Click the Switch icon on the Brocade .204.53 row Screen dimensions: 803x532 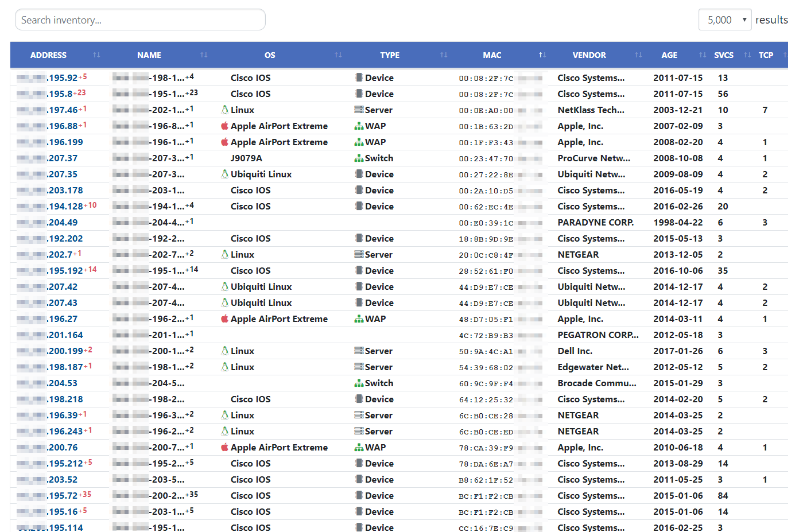(x=359, y=383)
